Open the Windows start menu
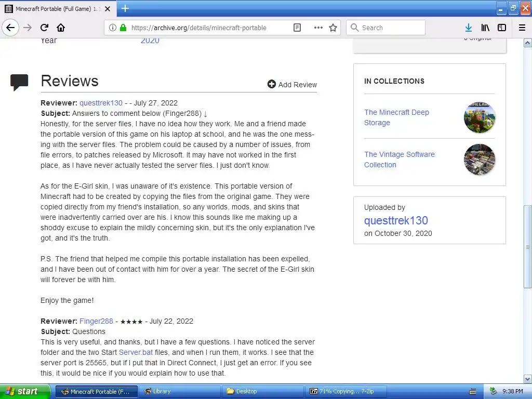 click(x=24, y=391)
